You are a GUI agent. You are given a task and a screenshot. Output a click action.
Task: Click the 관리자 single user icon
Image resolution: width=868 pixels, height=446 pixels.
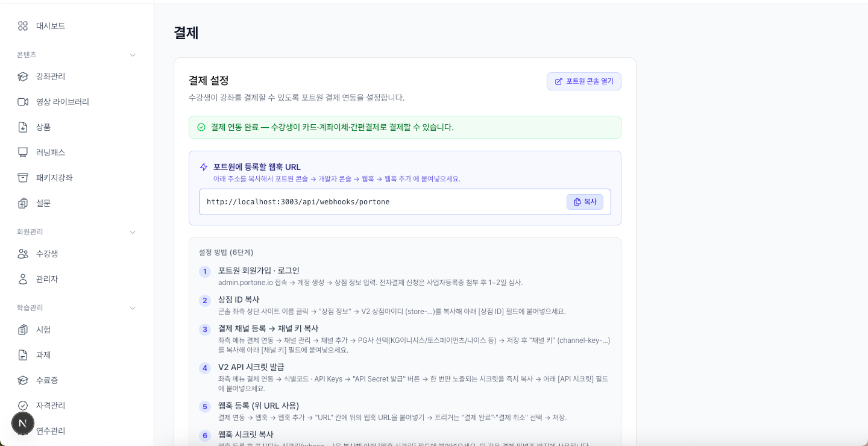23,279
